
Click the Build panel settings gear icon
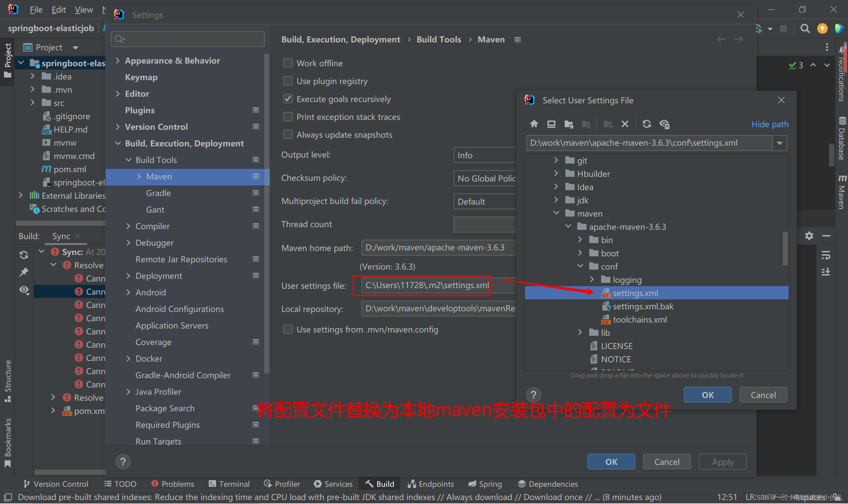point(809,236)
